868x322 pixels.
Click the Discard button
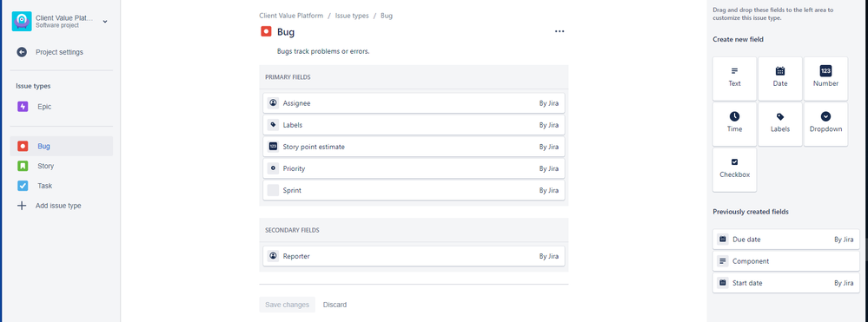pyautogui.click(x=335, y=305)
